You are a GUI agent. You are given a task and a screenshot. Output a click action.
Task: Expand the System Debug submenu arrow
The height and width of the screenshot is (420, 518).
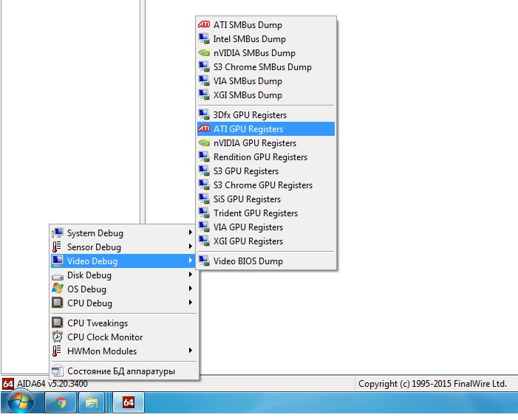point(191,233)
